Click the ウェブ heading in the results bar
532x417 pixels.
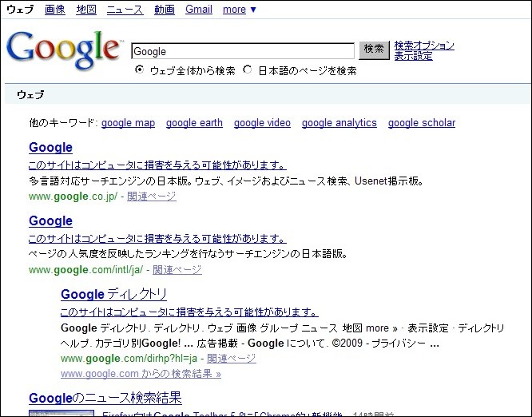[30, 95]
